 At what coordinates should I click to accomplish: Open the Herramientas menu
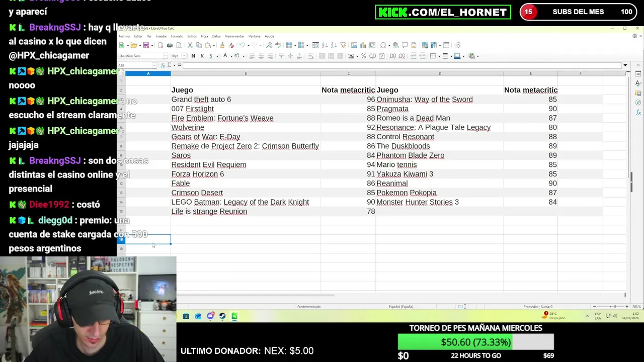click(234, 36)
